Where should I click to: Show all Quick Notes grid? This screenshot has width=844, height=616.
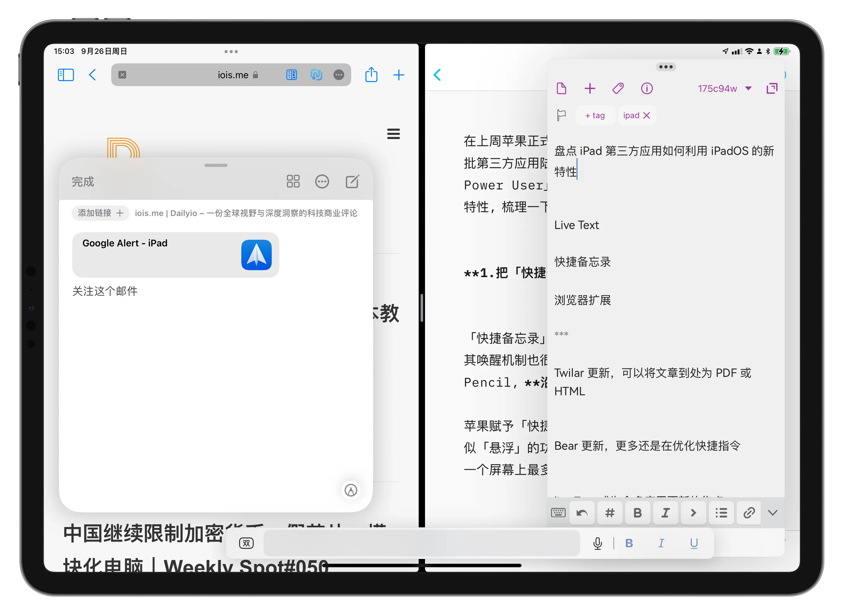293,181
